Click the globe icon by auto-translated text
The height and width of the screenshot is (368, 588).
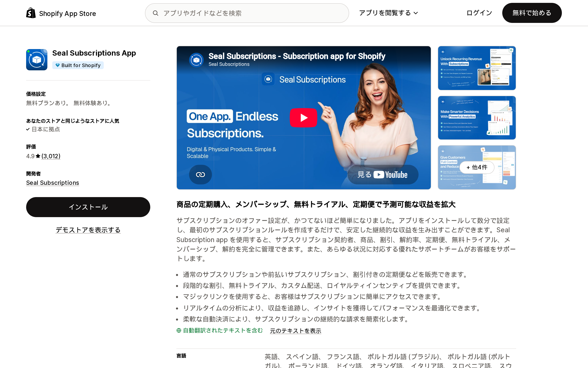tap(179, 331)
